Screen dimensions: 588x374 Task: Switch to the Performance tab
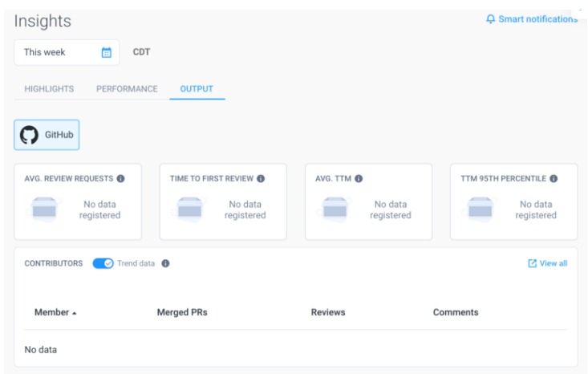(127, 89)
